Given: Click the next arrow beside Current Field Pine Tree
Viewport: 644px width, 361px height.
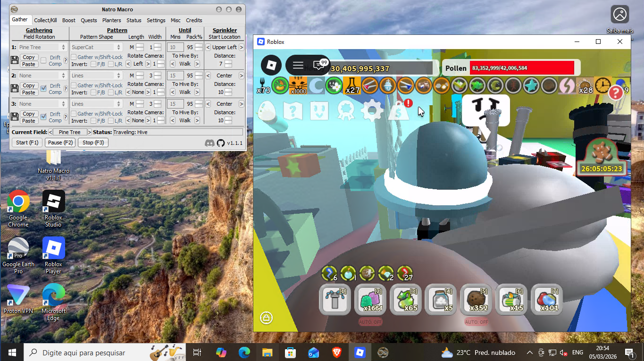Looking at the screenshot, I should pyautogui.click(x=90, y=132).
